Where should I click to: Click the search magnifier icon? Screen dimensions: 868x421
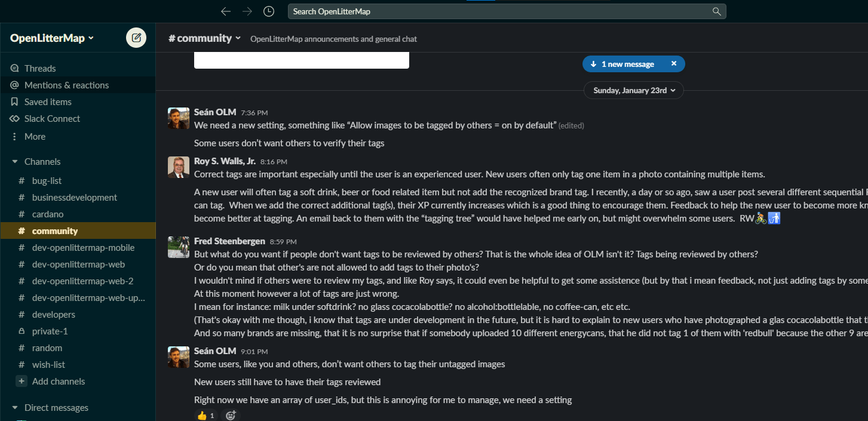(x=717, y=11)
